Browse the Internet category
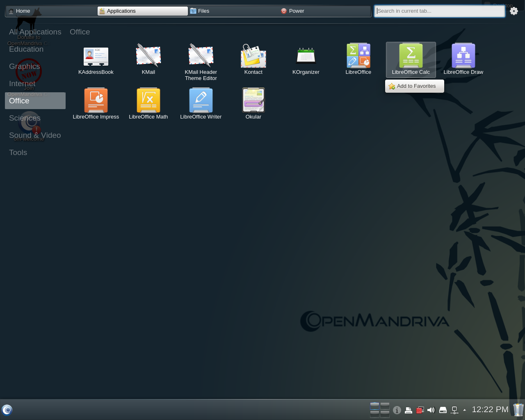 click(x=35, y=84)
